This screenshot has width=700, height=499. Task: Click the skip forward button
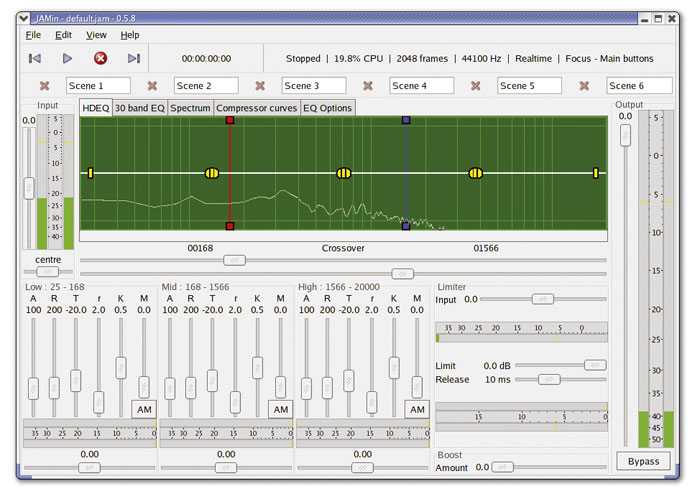134,59
